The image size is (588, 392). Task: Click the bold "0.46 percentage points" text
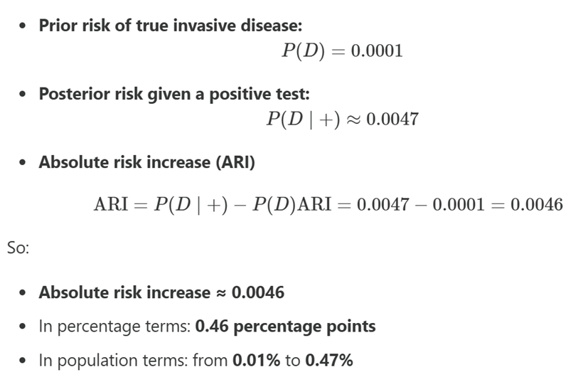[285, 326]
